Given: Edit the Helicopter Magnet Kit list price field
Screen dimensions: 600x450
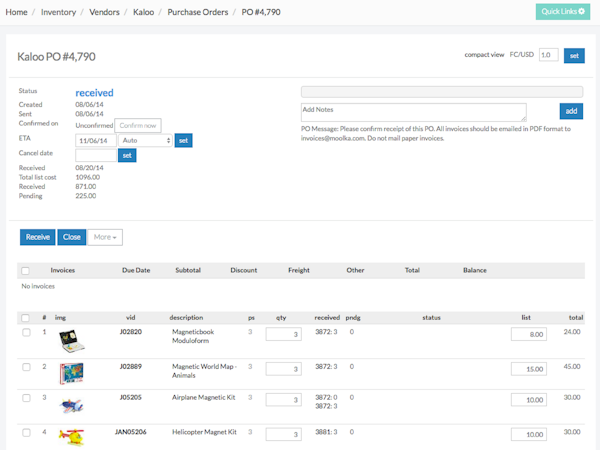Looking at the screenshot, I should coord(529,434).
